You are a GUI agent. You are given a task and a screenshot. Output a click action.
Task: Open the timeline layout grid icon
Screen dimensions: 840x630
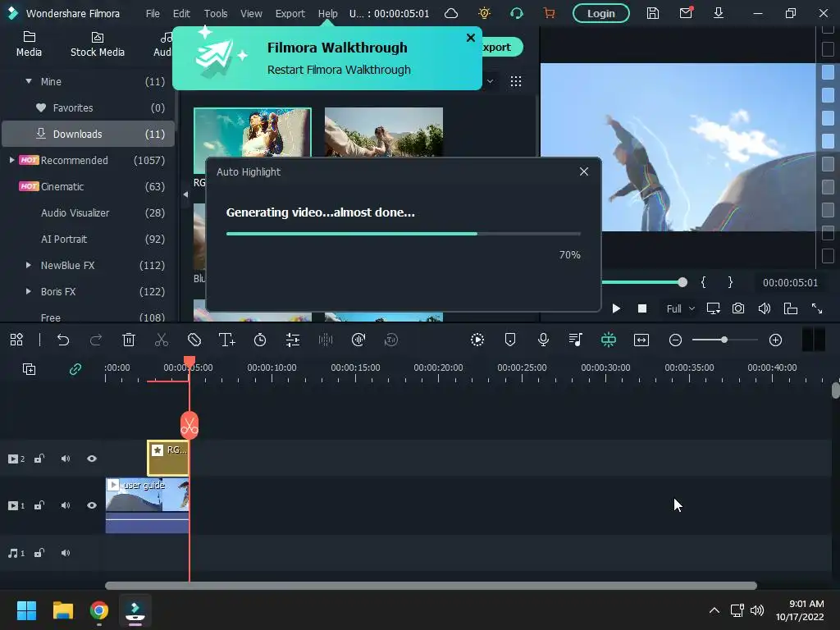point(16,340)
